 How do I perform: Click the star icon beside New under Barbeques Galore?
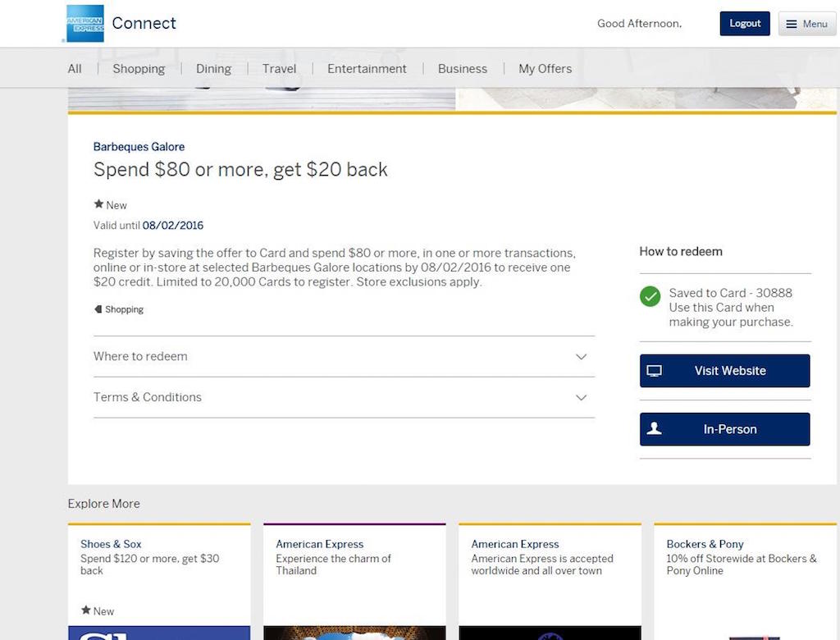[x=98, y=204]
